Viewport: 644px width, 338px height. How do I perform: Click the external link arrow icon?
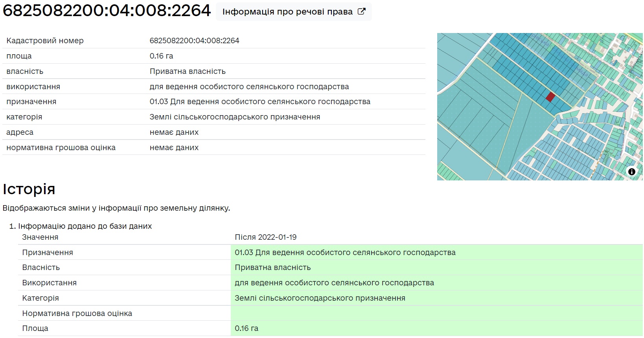tap(361, 11)
